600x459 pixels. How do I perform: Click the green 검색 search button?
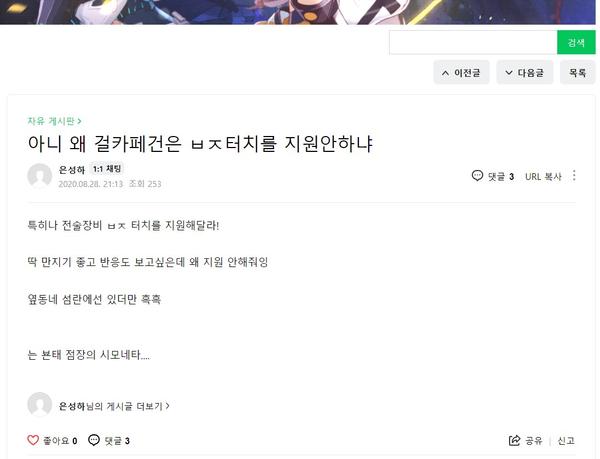click(x=576, y=42)
